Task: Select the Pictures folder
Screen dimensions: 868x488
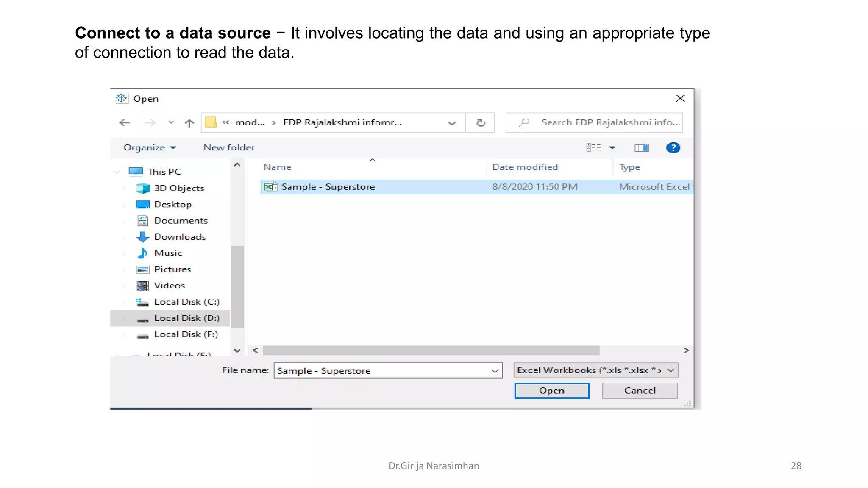Action: click(x=172, y=269)
